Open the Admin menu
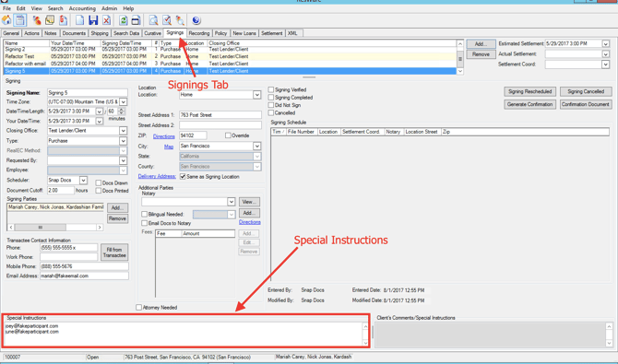 click(109, 8)
